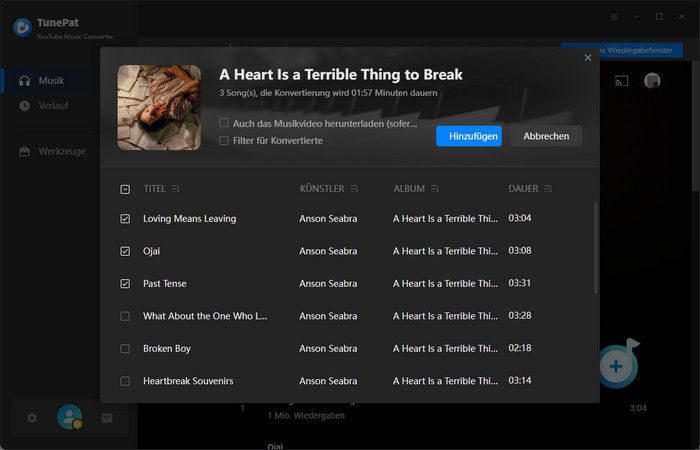
Task: Click the 03:31 duration value
Action: point(520,283)
